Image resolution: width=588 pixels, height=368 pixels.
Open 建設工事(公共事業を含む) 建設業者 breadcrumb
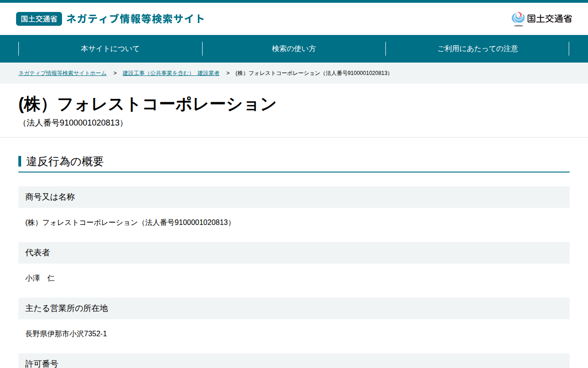point(171,73)
